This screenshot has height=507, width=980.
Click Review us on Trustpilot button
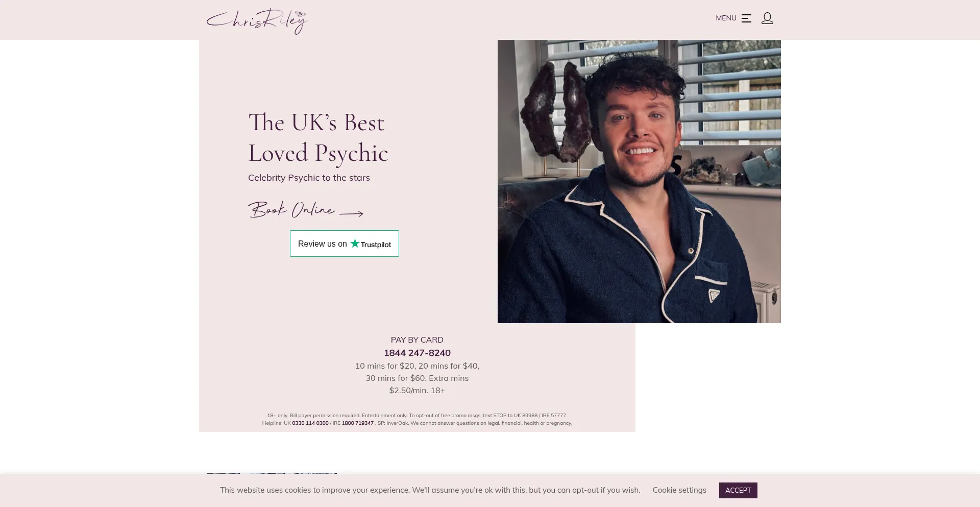345,244
